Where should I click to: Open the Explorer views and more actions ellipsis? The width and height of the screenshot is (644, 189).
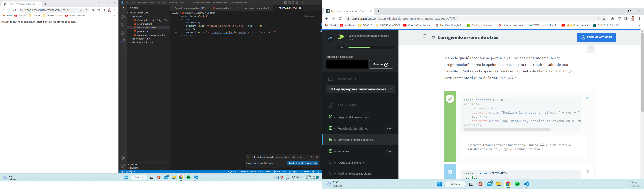166,8
